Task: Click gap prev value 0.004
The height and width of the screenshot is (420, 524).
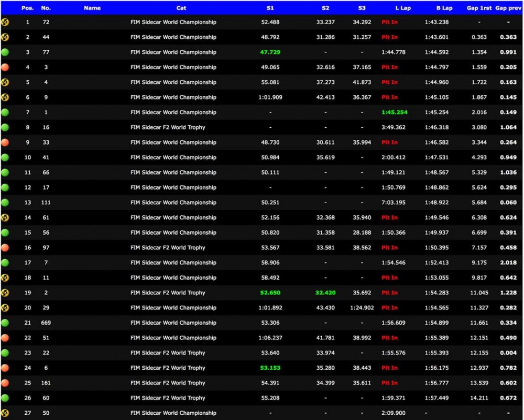Action: pyautogui.click(x=508, y=352)
